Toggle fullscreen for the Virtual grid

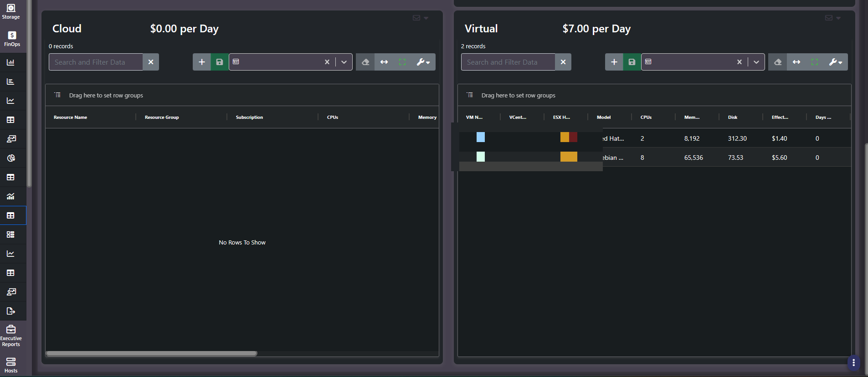point(815,62)
